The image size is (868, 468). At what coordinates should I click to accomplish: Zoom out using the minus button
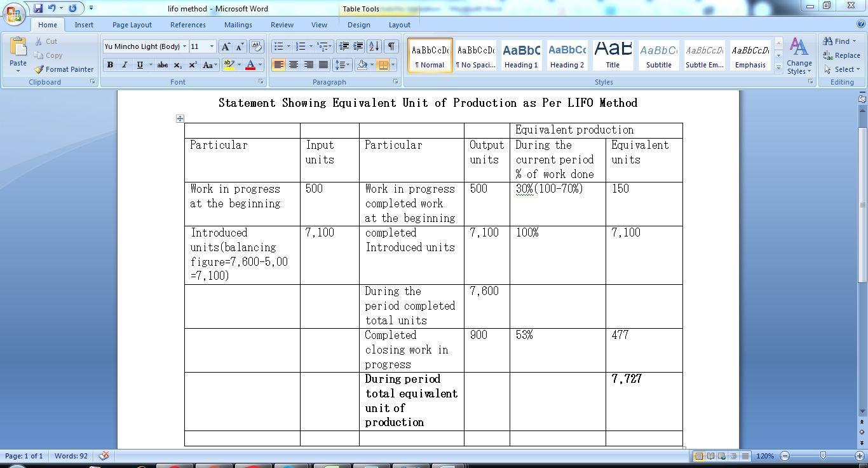coord(785,456)
